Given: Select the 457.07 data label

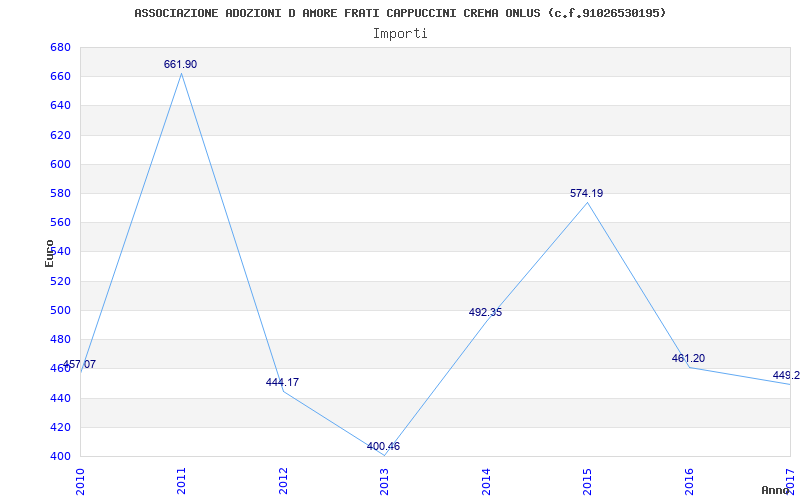Looking at the screenshot, I should click(79, 364).
